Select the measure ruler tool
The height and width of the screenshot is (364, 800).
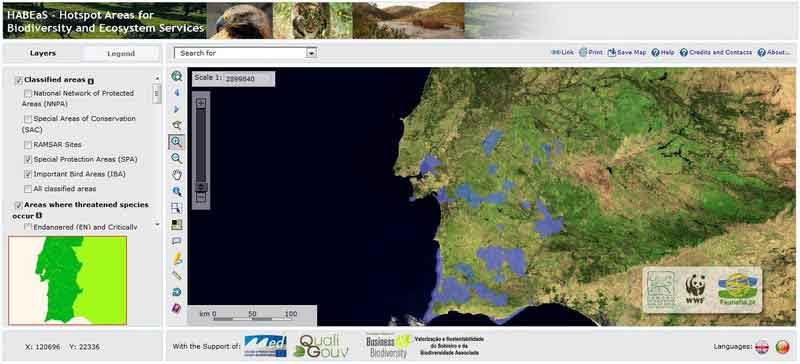pyautogui.click(x=177, y=275)
